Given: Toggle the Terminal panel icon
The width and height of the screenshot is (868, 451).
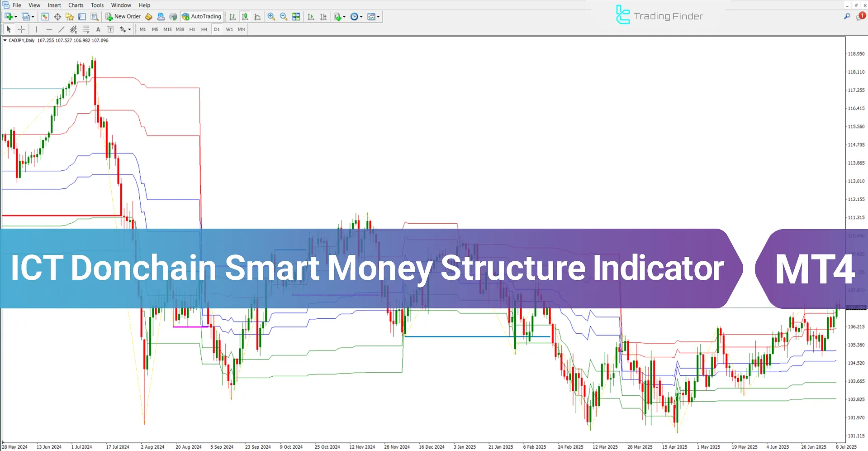Looking at the screenshot, I should point(82,17).
